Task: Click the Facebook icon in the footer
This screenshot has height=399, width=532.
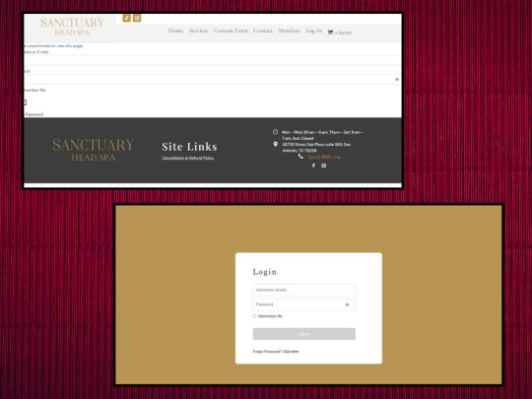Action: (313, 166)
